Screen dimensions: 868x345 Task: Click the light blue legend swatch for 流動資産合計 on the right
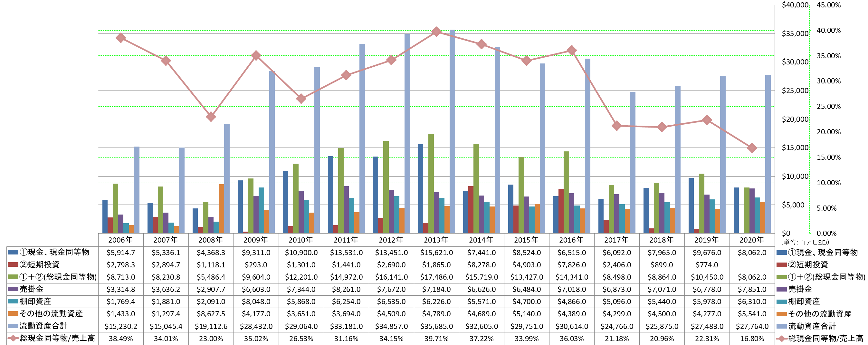click(x=782, y=326)
